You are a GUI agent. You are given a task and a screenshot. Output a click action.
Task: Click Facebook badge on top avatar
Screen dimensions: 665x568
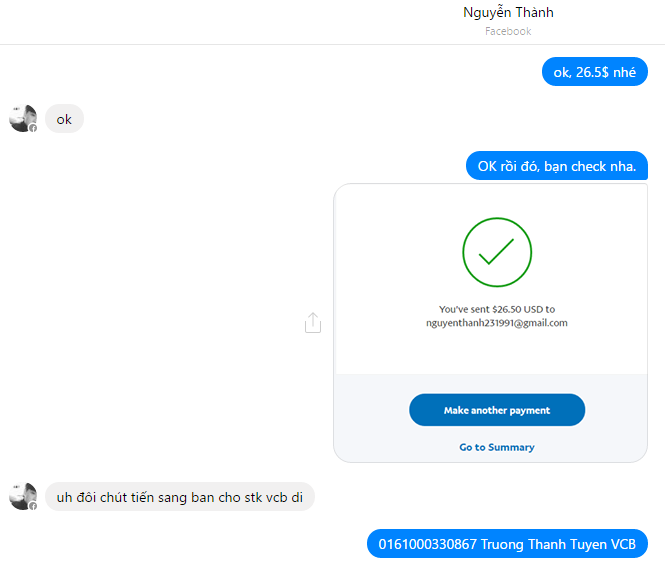[x=33, y=128]
